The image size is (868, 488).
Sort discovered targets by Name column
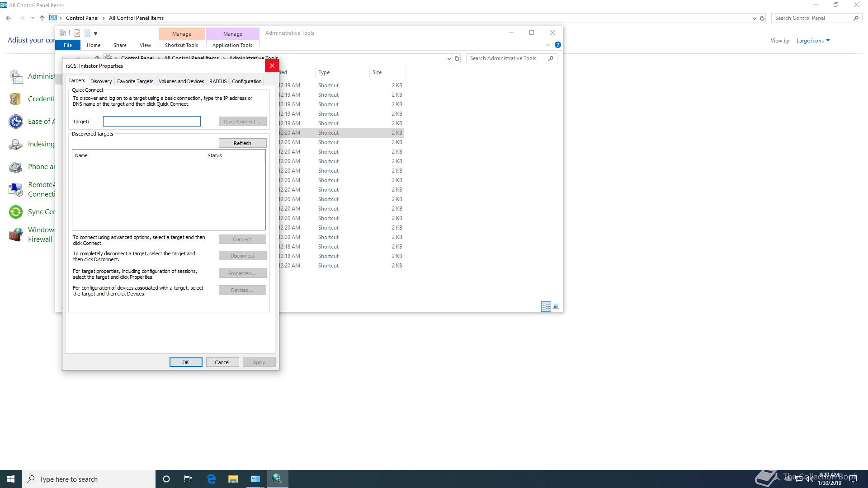[138, 155]
